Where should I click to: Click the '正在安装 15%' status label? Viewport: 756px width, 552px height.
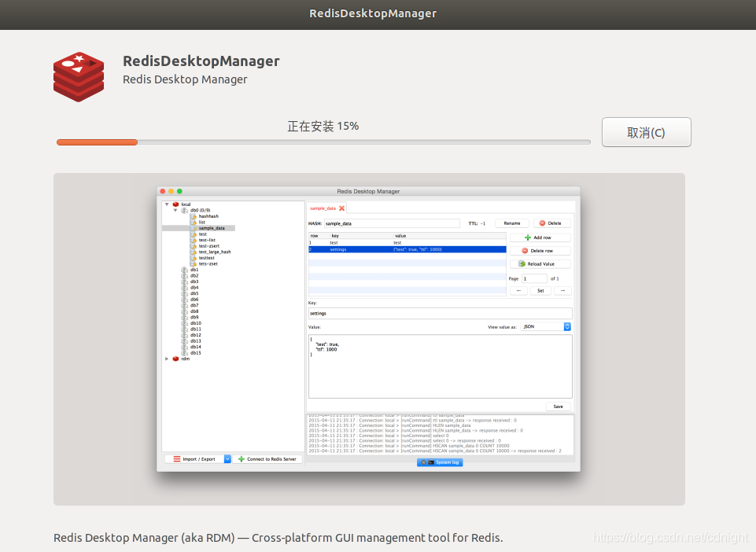(323, 127)
